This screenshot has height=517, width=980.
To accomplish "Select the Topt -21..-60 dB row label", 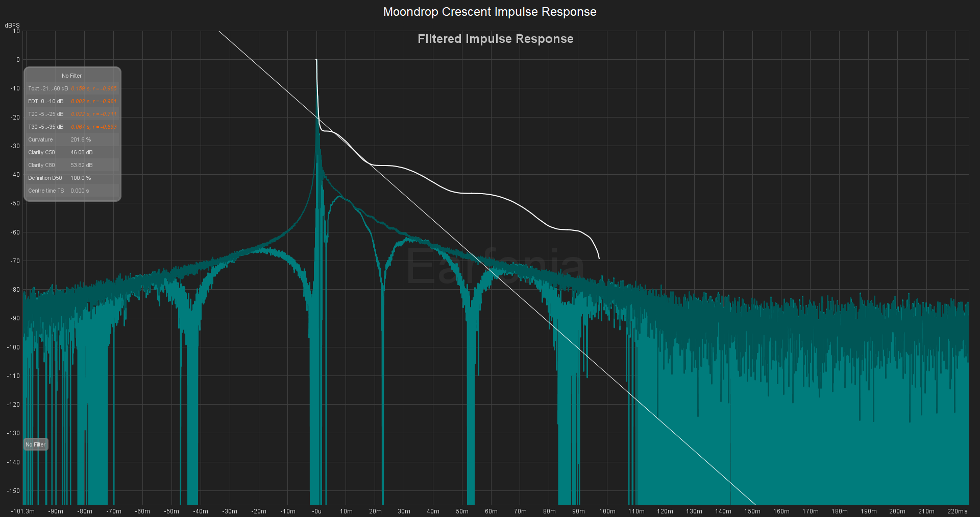I will point(48,88).
